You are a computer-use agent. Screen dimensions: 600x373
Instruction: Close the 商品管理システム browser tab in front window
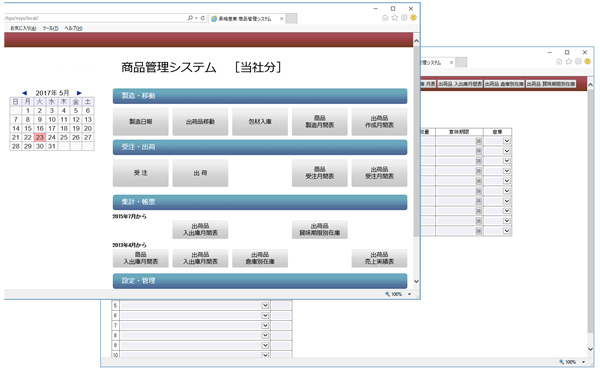(282, 18)
